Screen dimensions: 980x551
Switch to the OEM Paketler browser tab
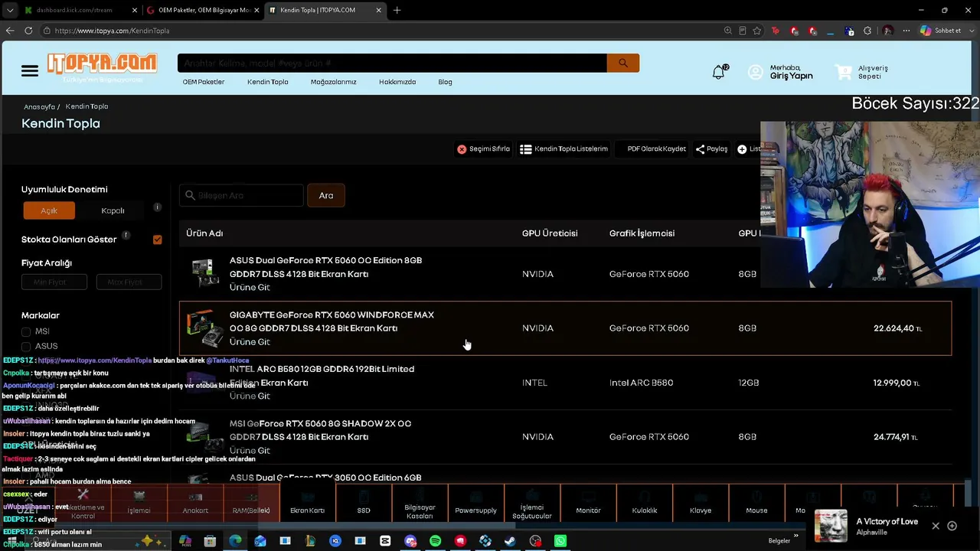[204, 10]
